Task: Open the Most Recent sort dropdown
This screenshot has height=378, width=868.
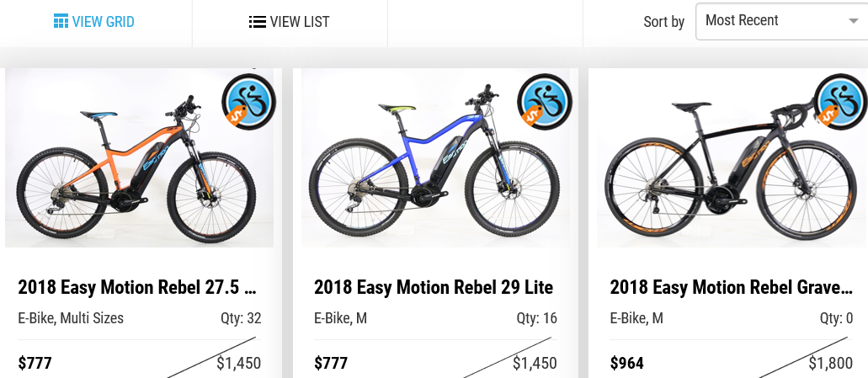Action: pos(781,21)
